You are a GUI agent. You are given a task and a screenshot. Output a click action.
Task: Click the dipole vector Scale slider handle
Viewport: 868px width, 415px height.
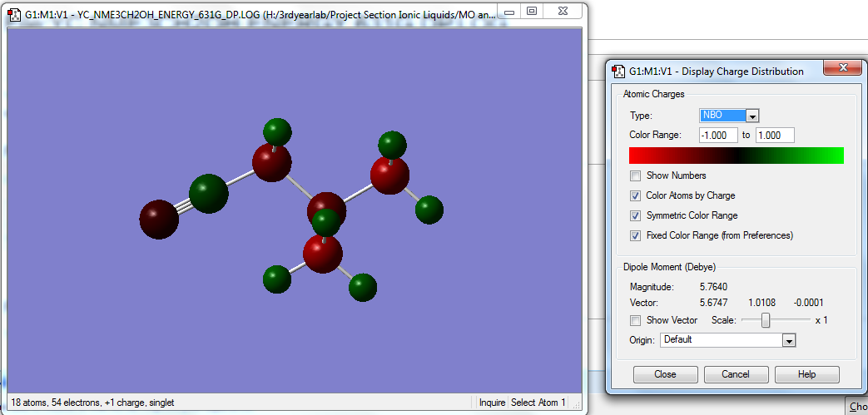(766, 320)
